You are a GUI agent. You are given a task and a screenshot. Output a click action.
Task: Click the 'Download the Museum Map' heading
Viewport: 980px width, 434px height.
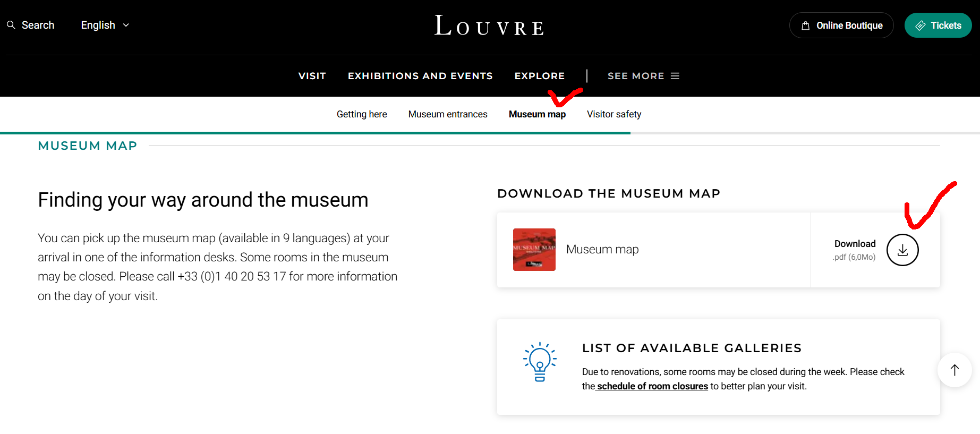pos(609,193)
